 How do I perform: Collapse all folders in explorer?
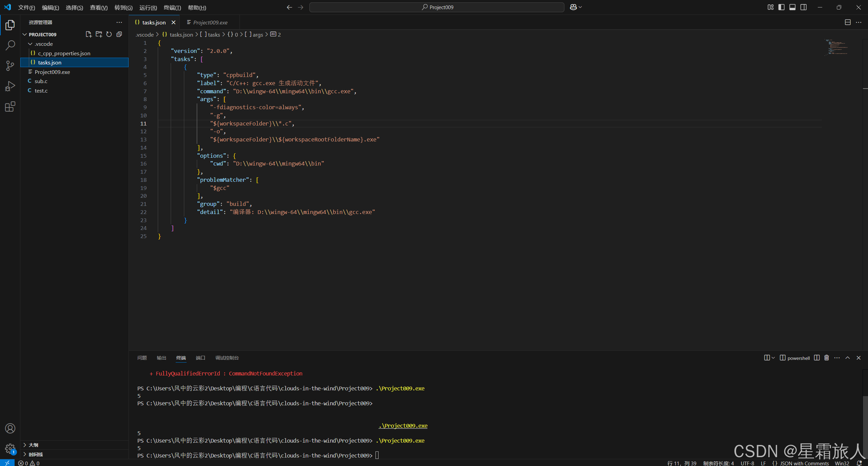pos(119,34)
